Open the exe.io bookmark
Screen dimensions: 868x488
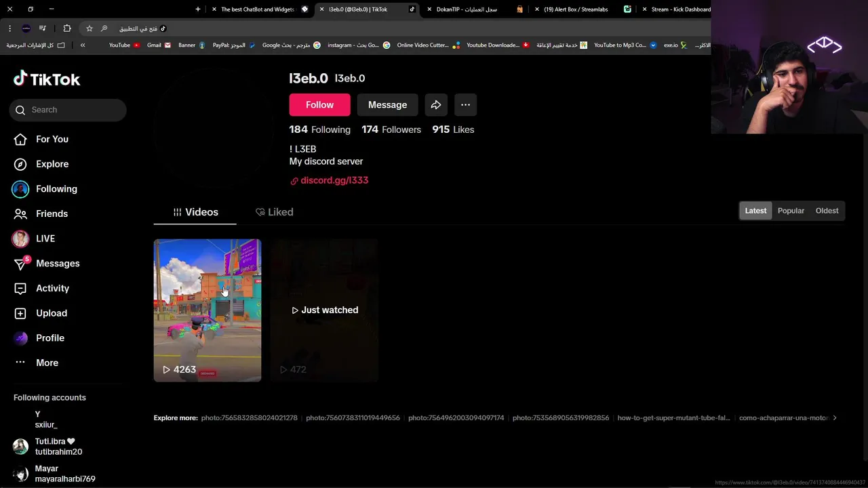pyautogui.click(x=675, y=45)
